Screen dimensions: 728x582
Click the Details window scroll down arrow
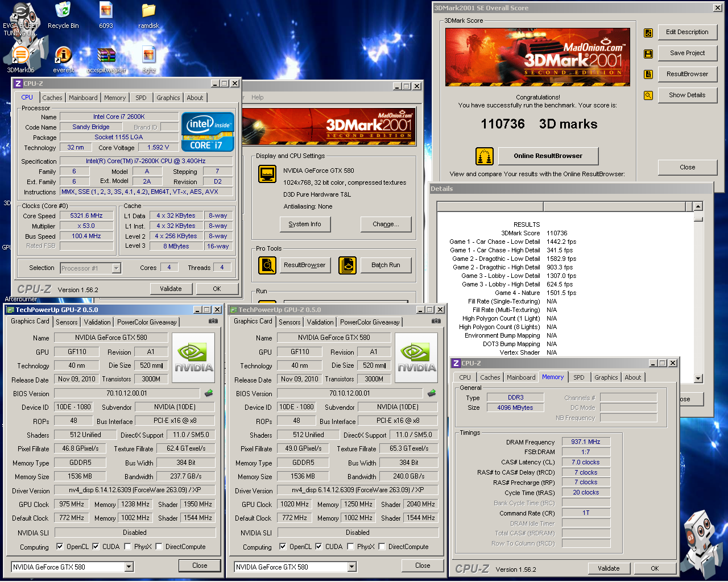(698, 379)
